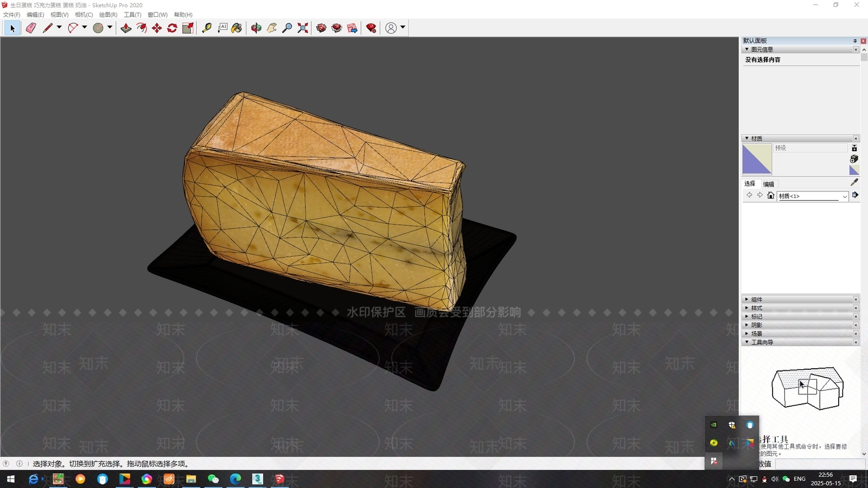Select the Arc tool
This screenshot has width=868, height=488.
click(x=73, y=28)
